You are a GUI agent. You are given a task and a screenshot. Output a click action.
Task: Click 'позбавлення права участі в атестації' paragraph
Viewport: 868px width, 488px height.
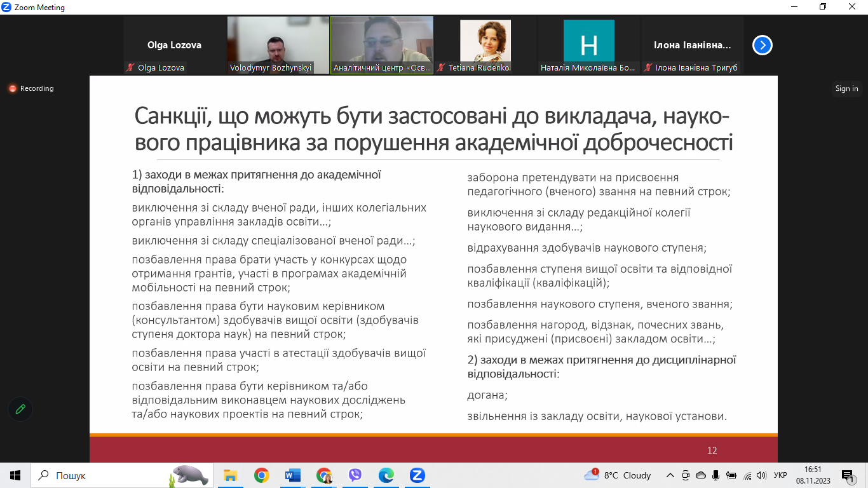click(279, 360)
